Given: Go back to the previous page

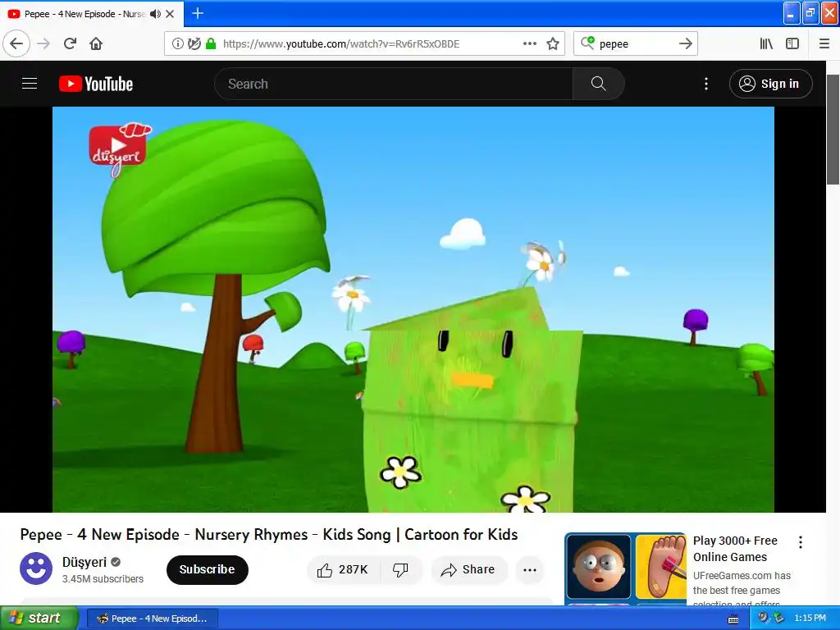Looking at the screenshot, I should click(x=16, y=43).
